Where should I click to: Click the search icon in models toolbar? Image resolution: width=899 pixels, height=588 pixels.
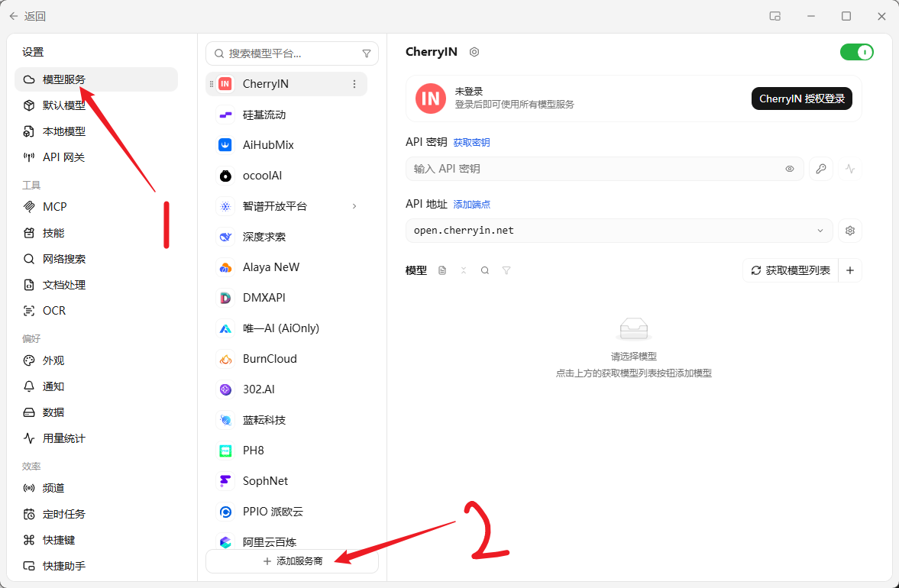pyautogui.click(x=485, y=270)
